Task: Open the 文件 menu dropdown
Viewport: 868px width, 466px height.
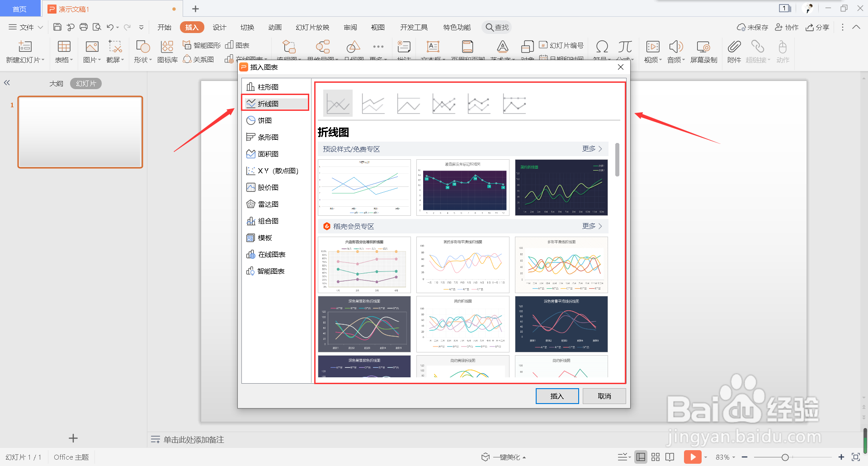Action: tap(26, 27)
